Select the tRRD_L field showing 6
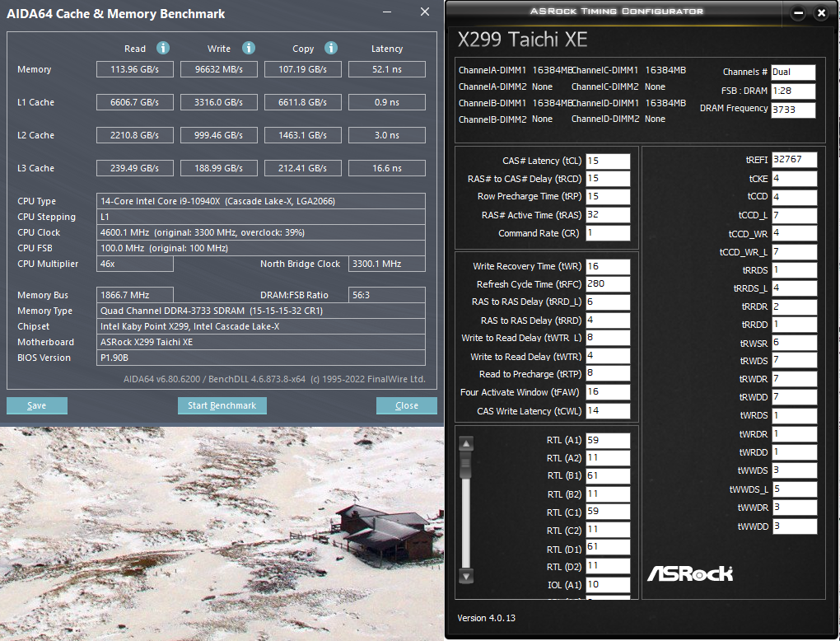This screenshot has width=840, height=641. point(608,302)
